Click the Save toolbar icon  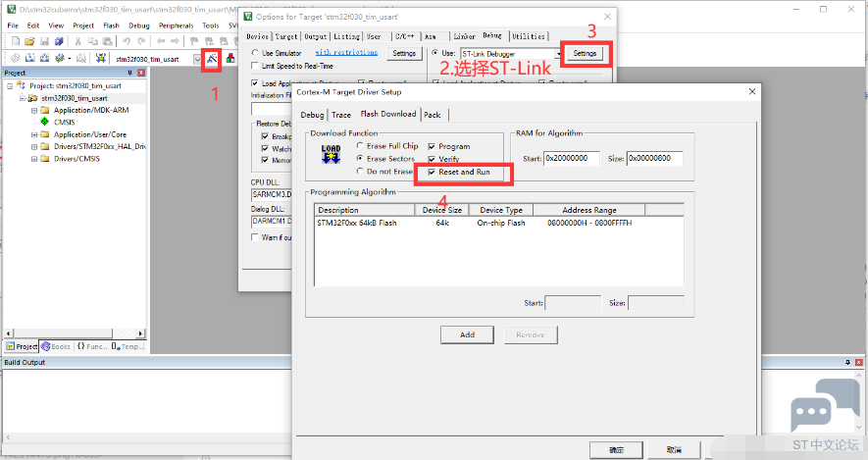pyautogui.click(x=45, y=41)
